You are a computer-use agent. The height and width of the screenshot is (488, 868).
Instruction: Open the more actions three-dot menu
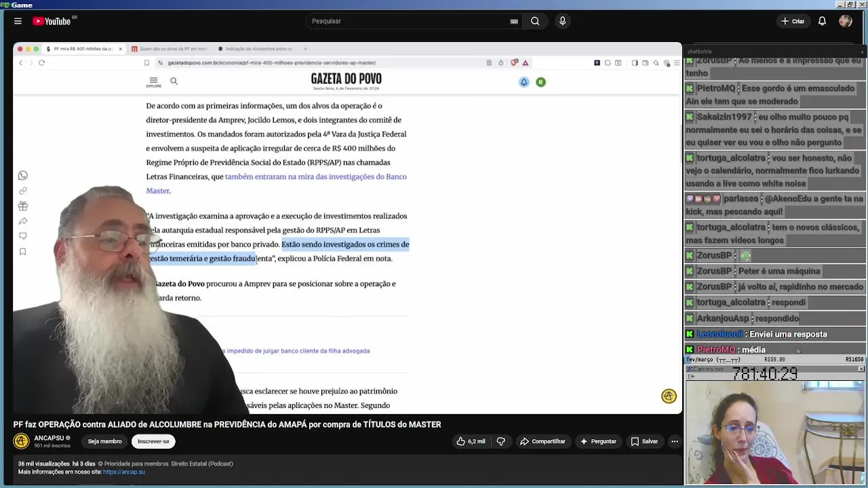point(675,441)
